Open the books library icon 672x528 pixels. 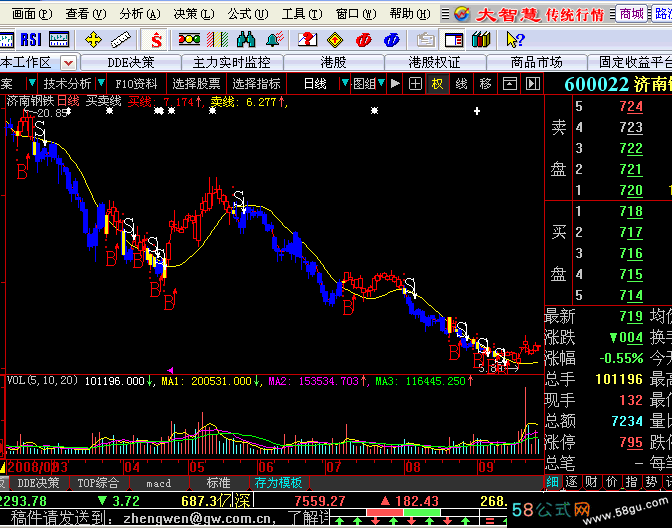pyautogui.click(x=481, y=40)
